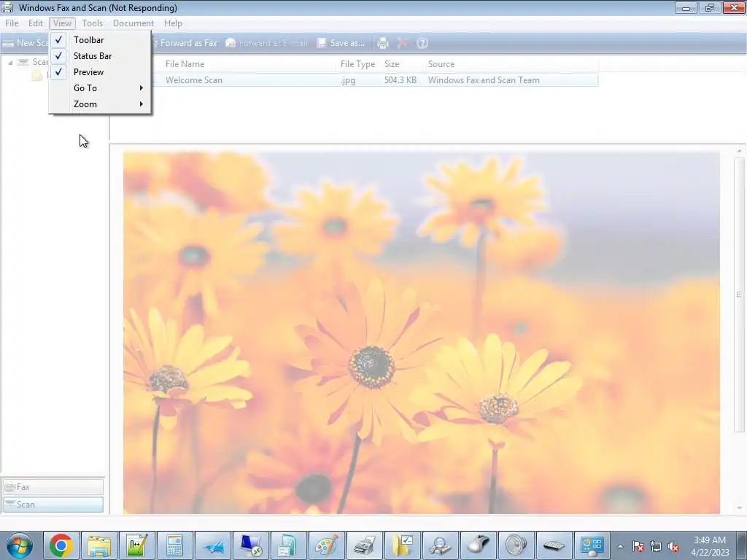Switch to Scan view button
The image size is (747, 560).
53,505
